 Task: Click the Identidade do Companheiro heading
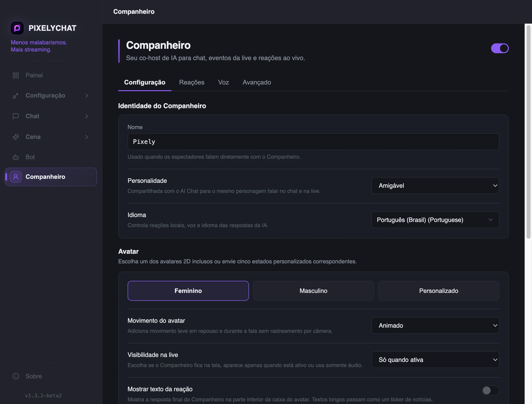coord(162,106)
